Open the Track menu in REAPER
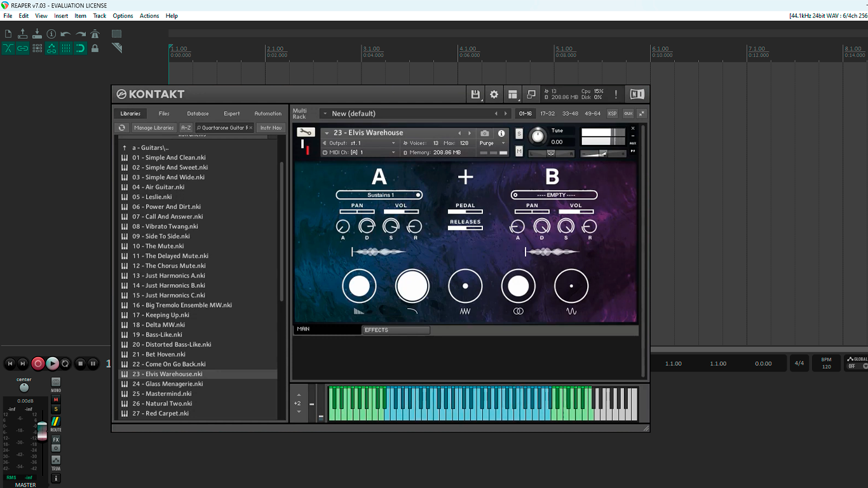 [x=100, y=16]
